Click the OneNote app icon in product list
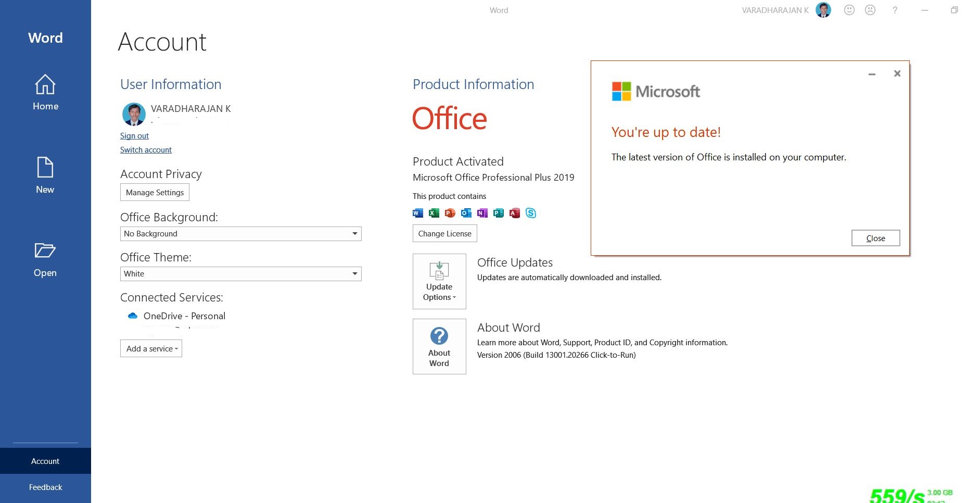The width and height of the screenshot is (980, 503). [x=482, y=213]
